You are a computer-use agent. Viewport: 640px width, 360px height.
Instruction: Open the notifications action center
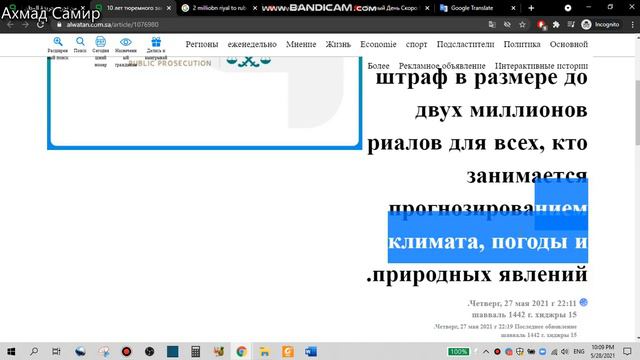point(628,351)
